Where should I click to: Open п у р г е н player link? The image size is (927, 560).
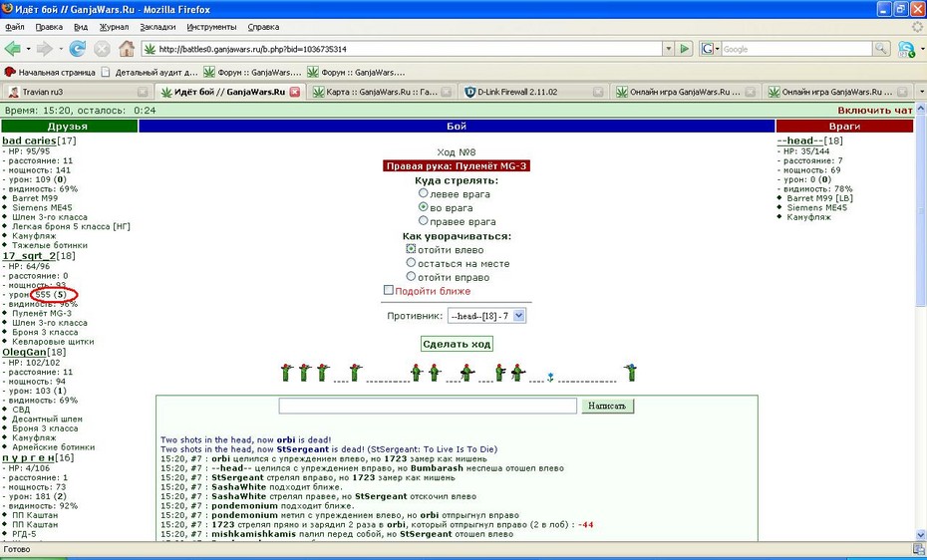tap(30, 457)
